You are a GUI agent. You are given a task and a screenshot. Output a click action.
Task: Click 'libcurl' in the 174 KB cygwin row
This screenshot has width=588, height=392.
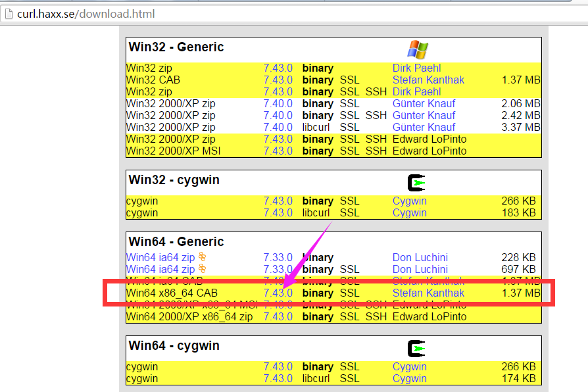pos(316,378)
